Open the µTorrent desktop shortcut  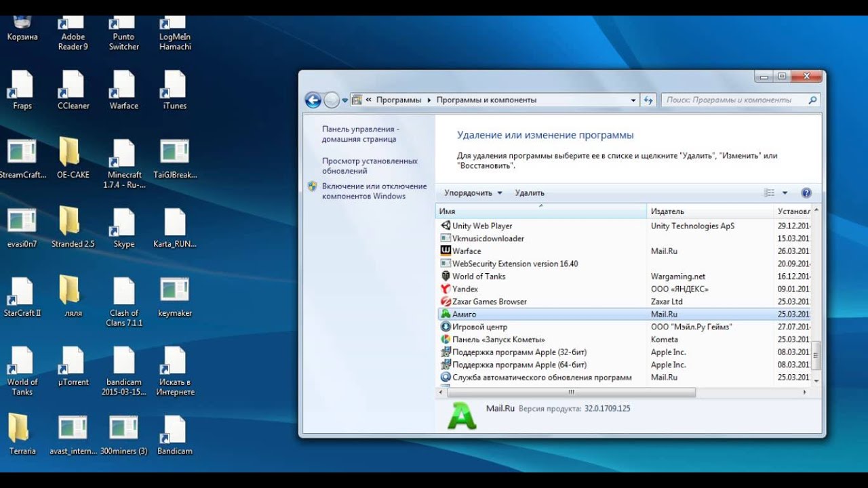tap(73, 367)
